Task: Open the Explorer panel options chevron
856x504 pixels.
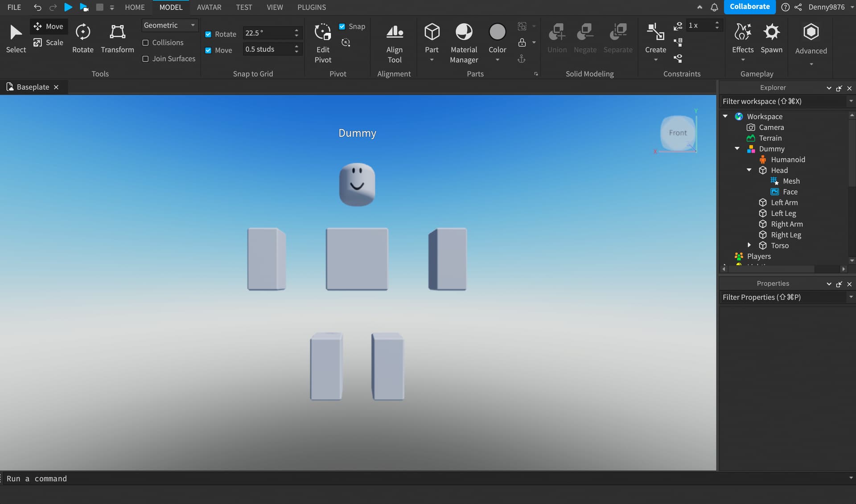Action: point(829,88)
